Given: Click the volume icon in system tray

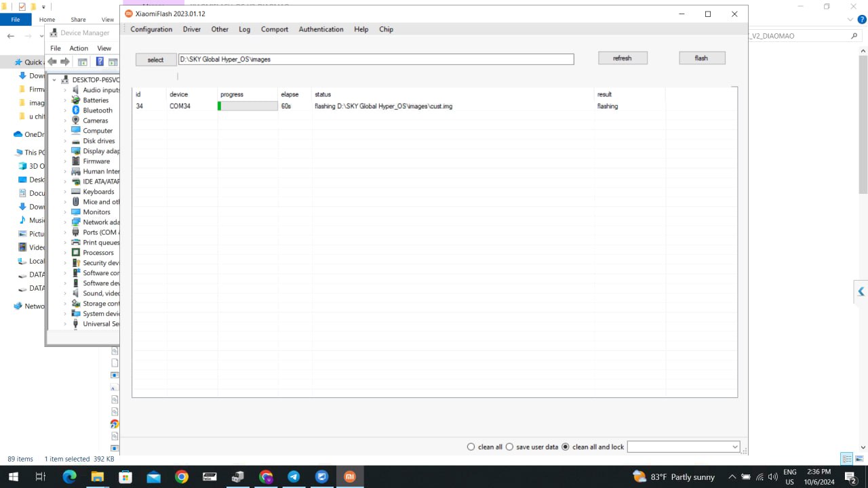Looking at the screenshot, I should (x=773, y=477).
